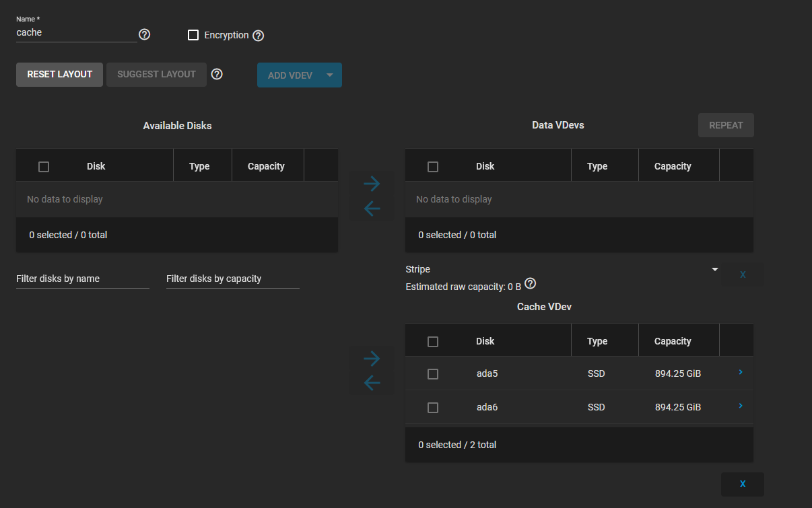The width and height of the screenshot is (812, 508).
Task: Click '0 selected / 2 total' footer
Action: (x=457, y=445)
